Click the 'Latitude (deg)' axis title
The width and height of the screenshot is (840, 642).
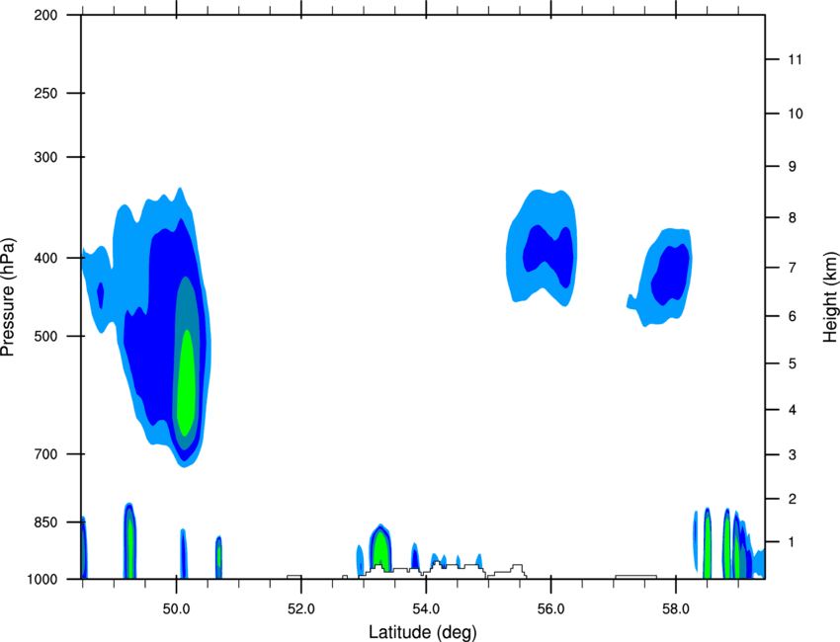[422, 632]
